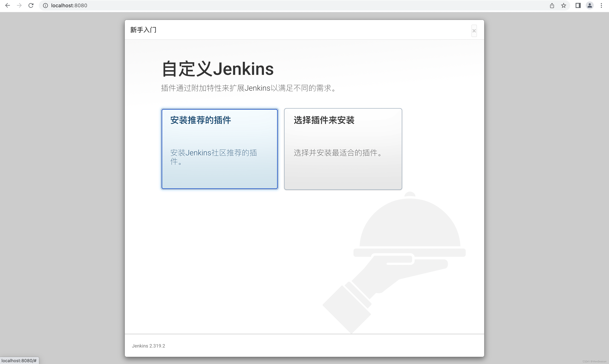
Task: Bookmark this page with star icon
Action: (x=564, y=5)
